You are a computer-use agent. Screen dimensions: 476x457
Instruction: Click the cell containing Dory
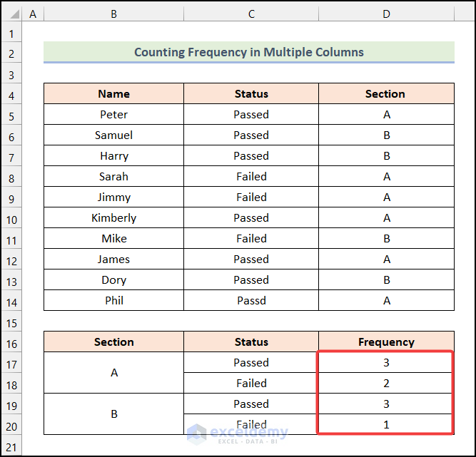coord(113,280)
